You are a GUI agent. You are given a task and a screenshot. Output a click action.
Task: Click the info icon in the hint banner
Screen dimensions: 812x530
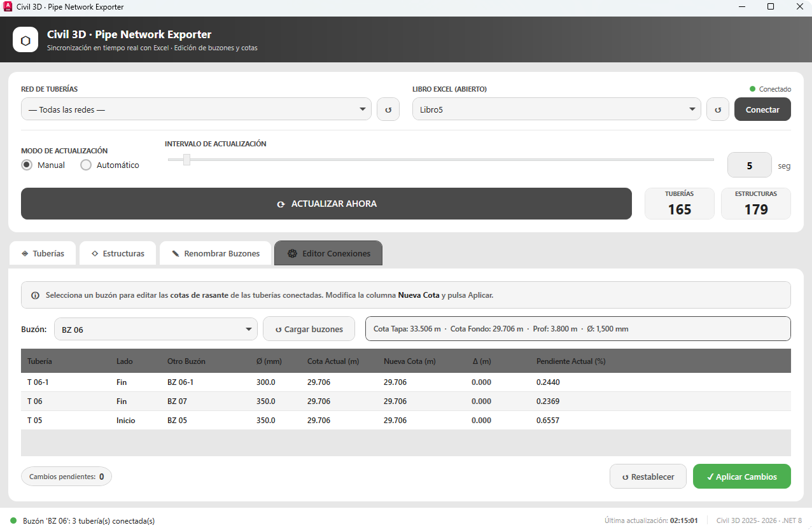click(35, 295)
